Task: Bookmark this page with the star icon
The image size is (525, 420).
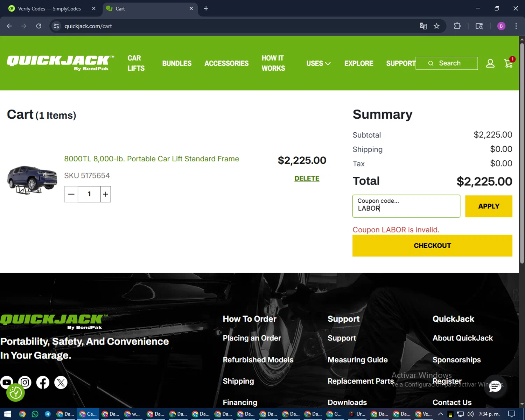Action: point(436,26)
